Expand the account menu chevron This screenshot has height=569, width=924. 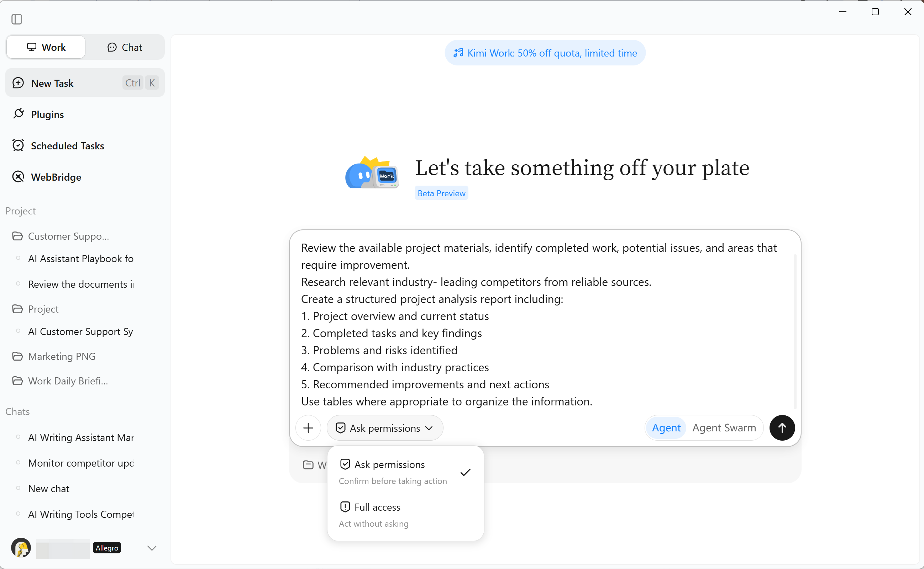point(152,548)
